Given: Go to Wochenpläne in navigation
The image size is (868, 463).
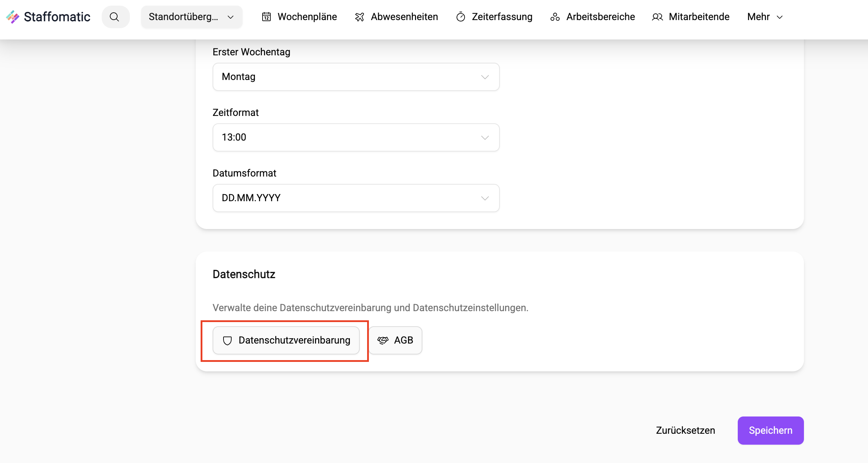Looking at the screenshot, I should pyautogui.click(x=307, y=17).
